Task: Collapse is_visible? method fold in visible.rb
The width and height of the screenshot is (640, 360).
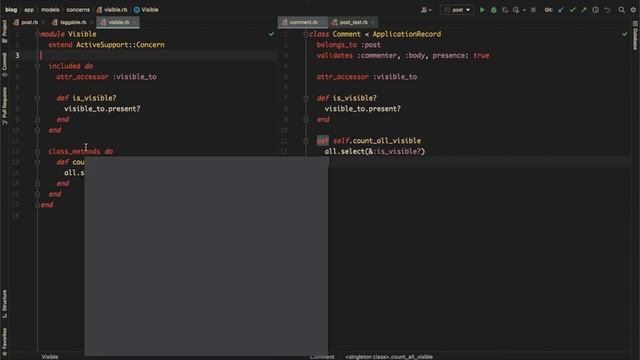Action: (37, 98)
